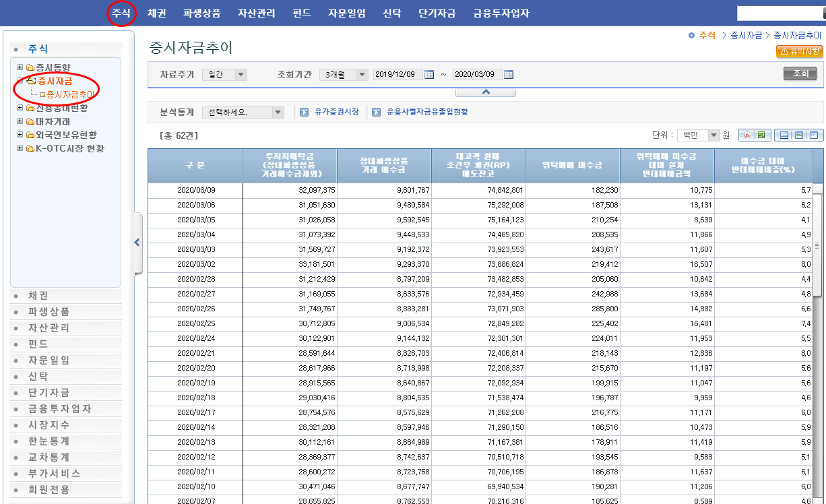Click the 위탁매매 미수금 column header

(572, 166)
